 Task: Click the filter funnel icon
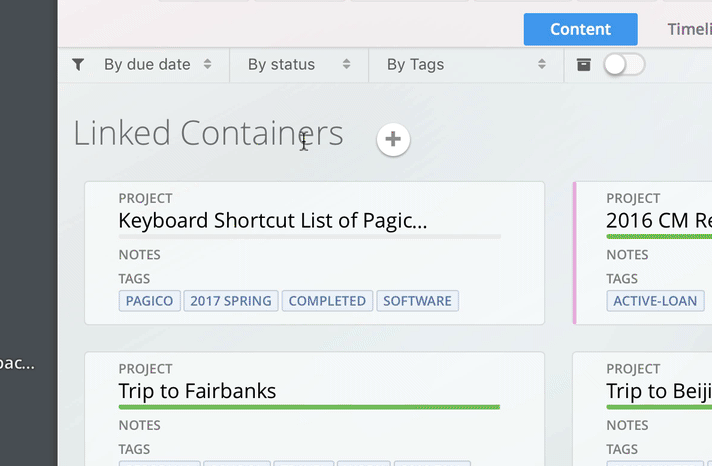pos(78,64)
